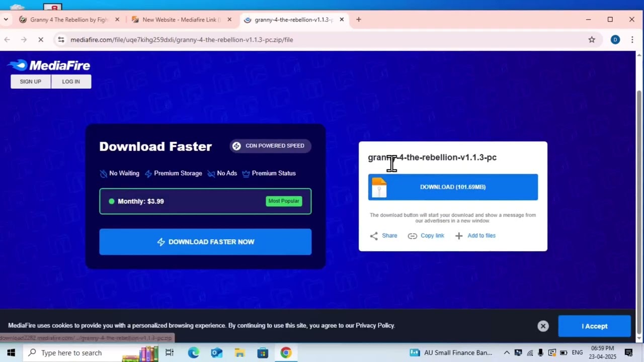The height and width of the screenshot is (362, 644).
Task: Click the file name granny-4-the-rebellion-v1.1.3-pc
Action: [432, 157]
